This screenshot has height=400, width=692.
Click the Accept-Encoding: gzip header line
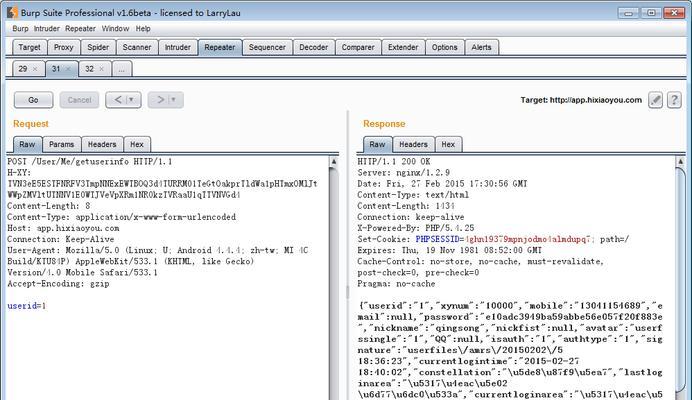(x=58, y=283)
